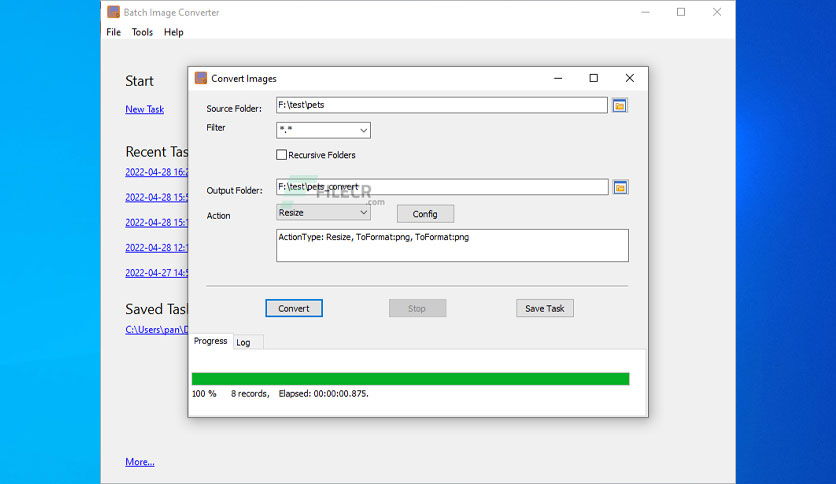Open the File menu
The width and height of the screenshot is (836, 484).
[x=114, y=32]
